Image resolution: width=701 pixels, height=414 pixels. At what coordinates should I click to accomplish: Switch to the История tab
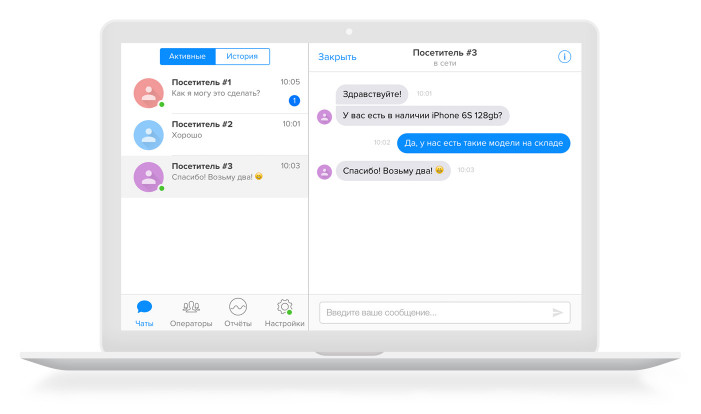[x=242, y=57]
